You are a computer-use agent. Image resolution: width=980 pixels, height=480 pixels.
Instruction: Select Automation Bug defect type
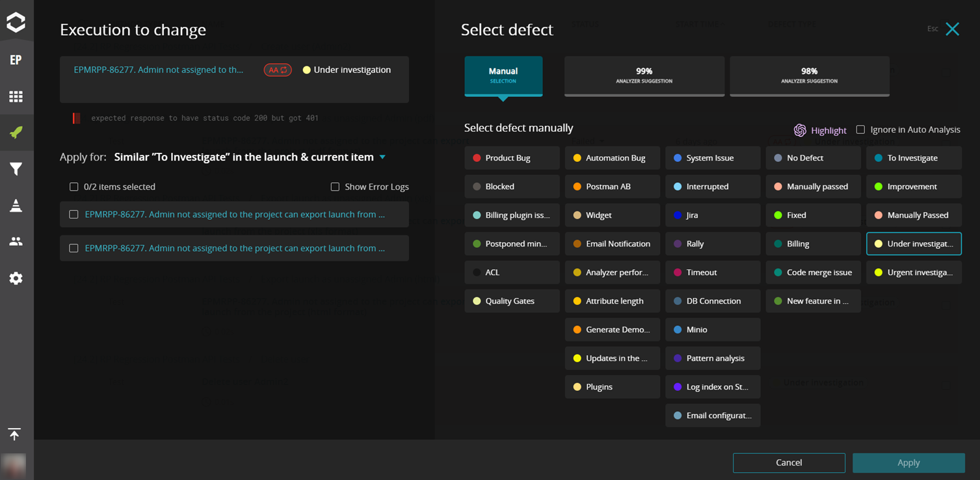tap(613, 158)
